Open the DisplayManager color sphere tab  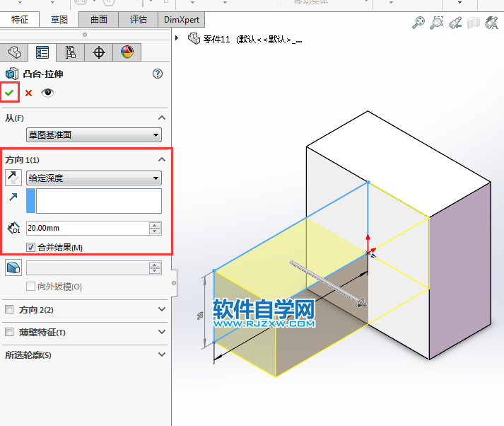point(127,52)
